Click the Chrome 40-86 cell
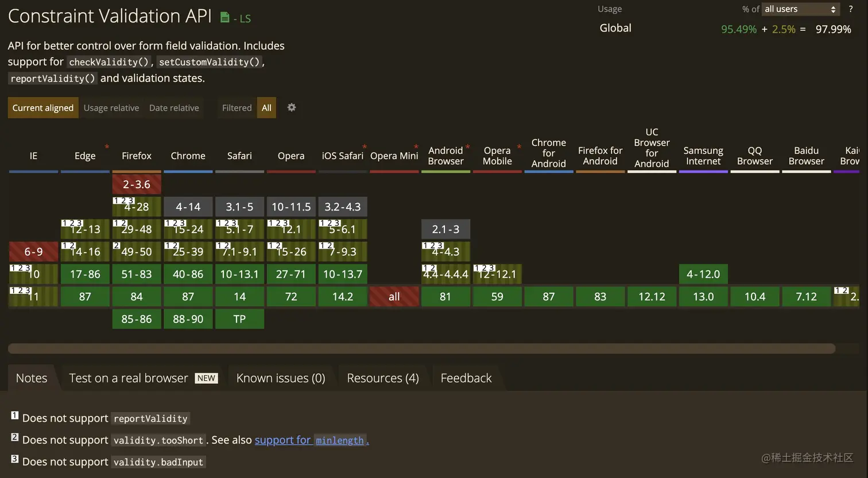 [188, 274]
